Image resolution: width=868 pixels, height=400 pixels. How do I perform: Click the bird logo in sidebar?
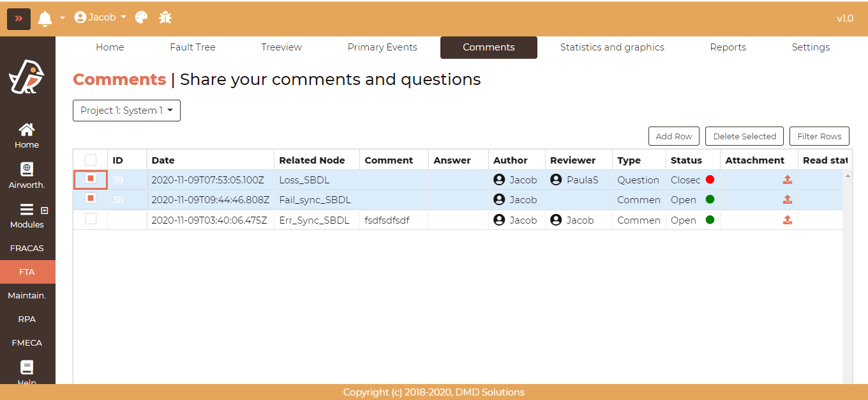pyautogui.click(x=27, y=77)
